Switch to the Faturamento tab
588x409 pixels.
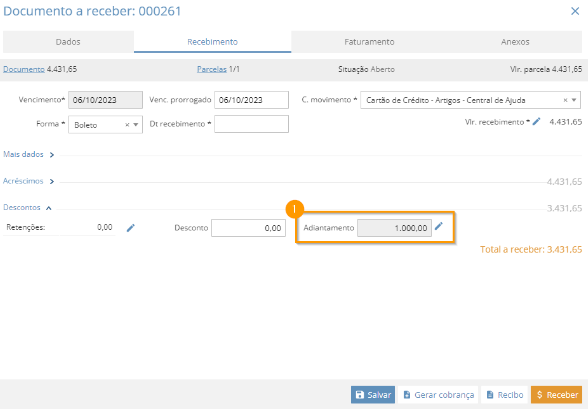[x=369, y=42]
